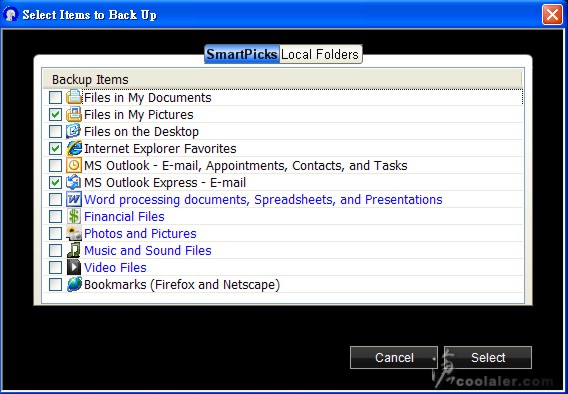The width and height of the screenshot is (568, 394).
Task: Open Word processing documents, Spreadsheets, and Presentations link
Action: coord(263,200)
